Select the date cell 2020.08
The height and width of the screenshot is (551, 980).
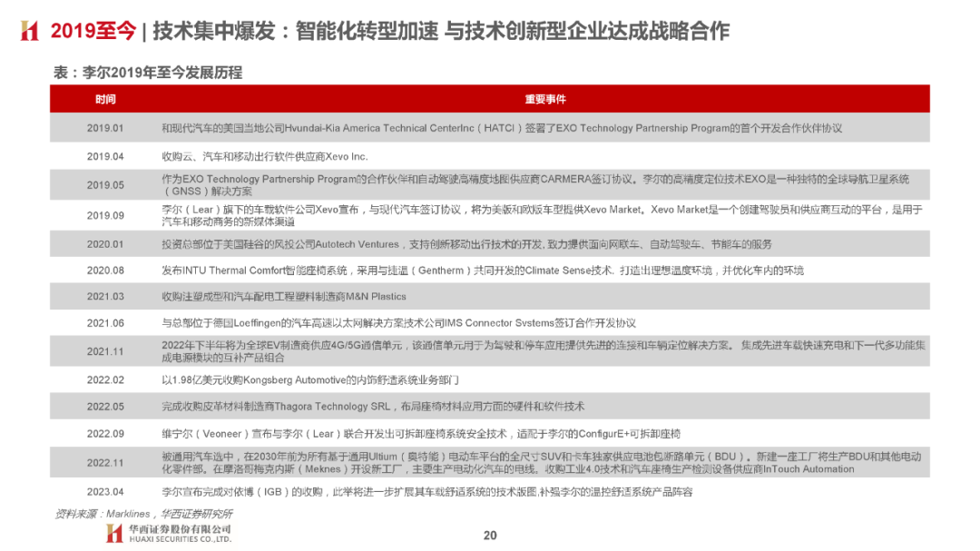tap(105, 271)
